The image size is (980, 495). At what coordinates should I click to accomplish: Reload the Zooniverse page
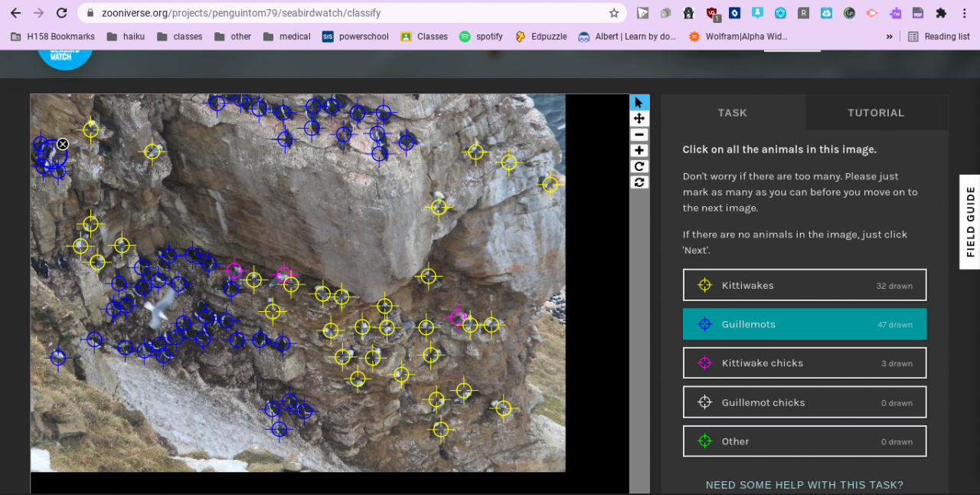tap(62, 13)
